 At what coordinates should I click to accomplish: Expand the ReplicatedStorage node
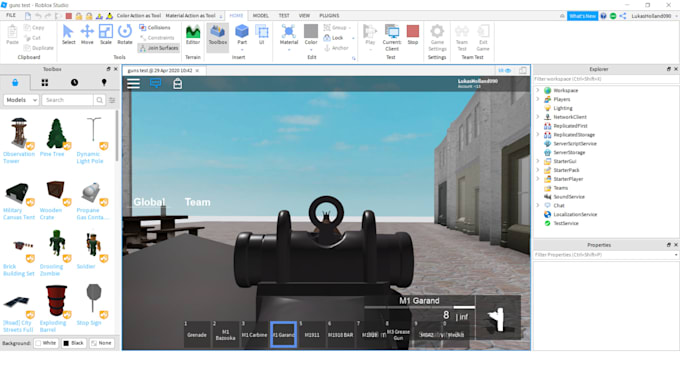(538, 134)
